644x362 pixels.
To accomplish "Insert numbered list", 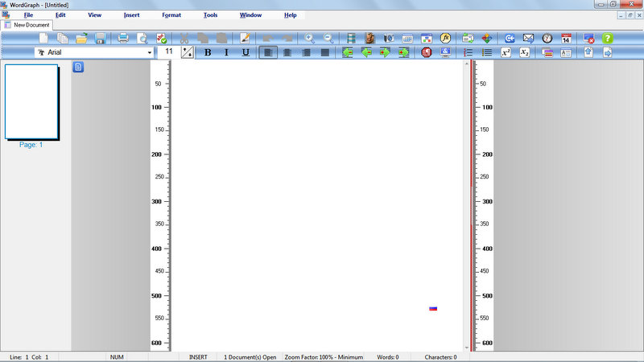I will coord(468,52).
